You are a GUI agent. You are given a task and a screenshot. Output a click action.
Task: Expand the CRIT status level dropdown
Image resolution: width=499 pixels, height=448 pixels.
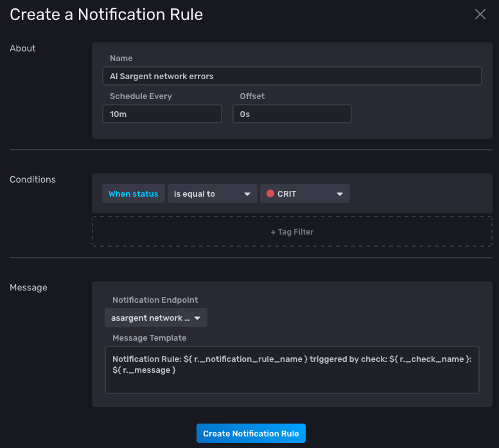point(304,194)
